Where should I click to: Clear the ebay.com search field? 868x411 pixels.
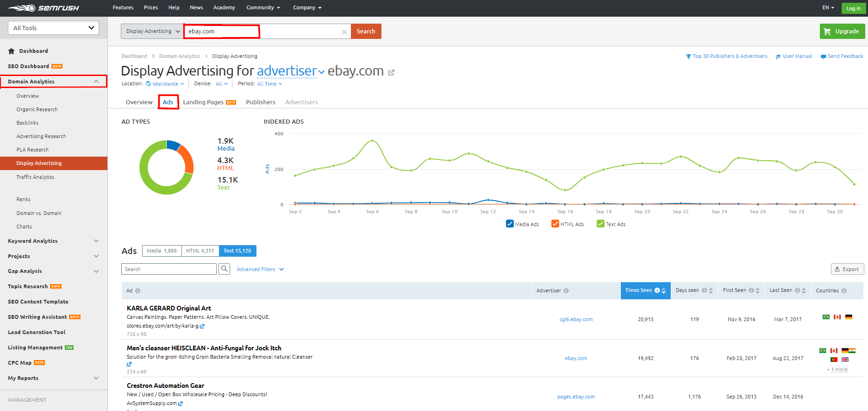point(344,32)
